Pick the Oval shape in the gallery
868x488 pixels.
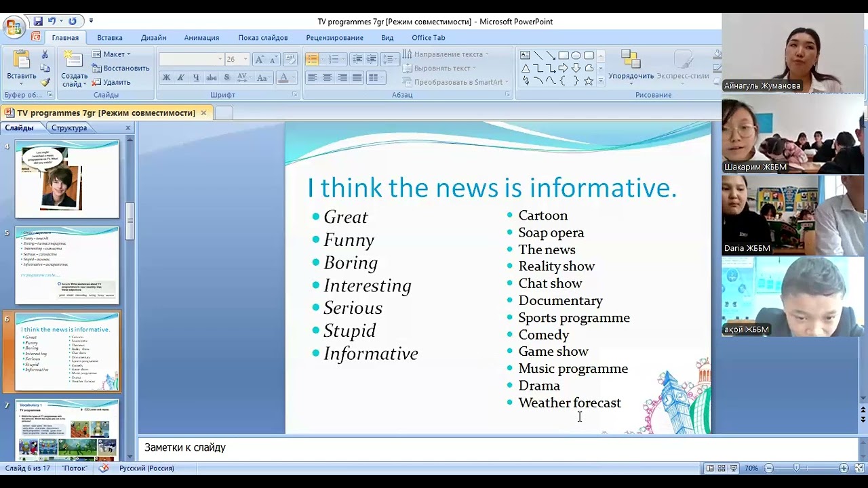click(x=576, y=56)
